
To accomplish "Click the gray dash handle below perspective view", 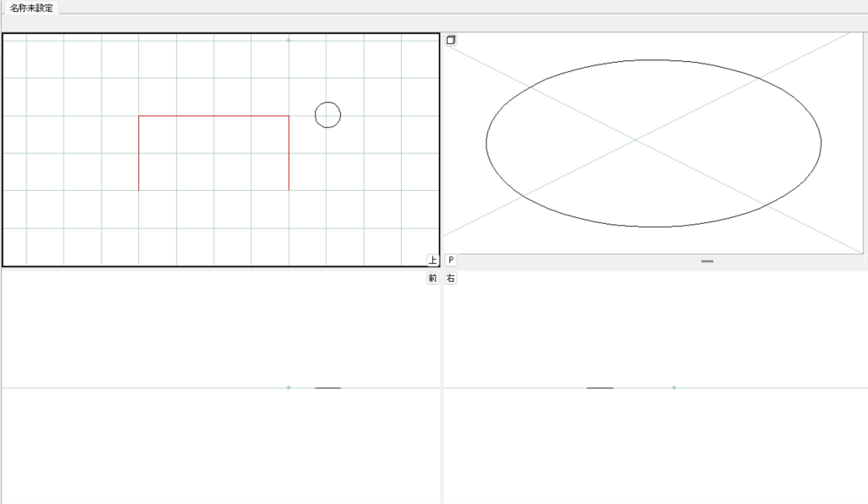I will 707,261.
